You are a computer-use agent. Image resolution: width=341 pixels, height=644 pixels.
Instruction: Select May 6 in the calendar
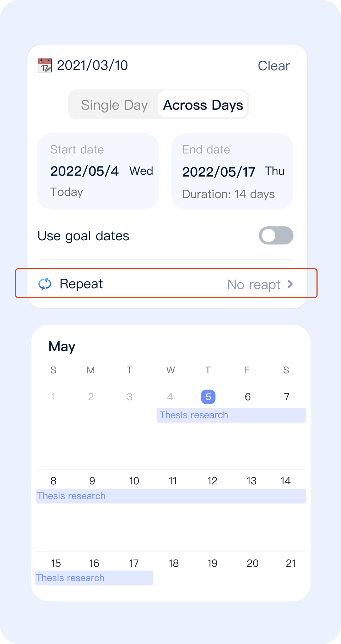[x=248, y=397]
